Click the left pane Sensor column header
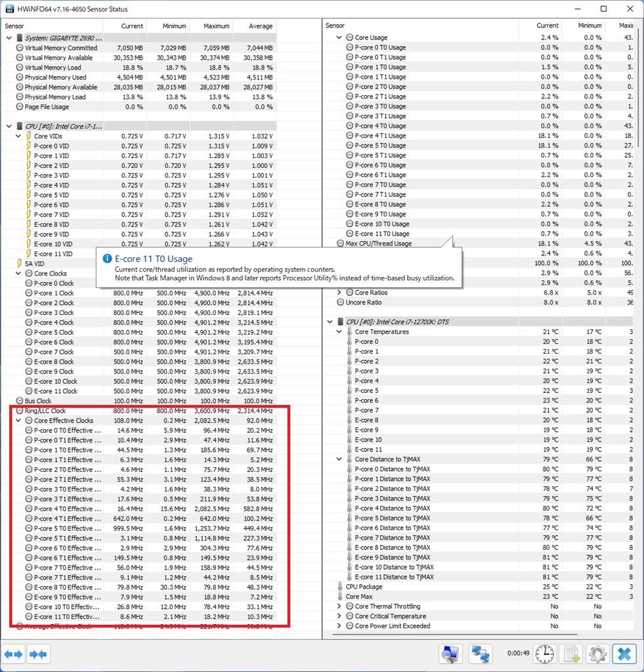 pyautogui.click(x=53, y=26)
